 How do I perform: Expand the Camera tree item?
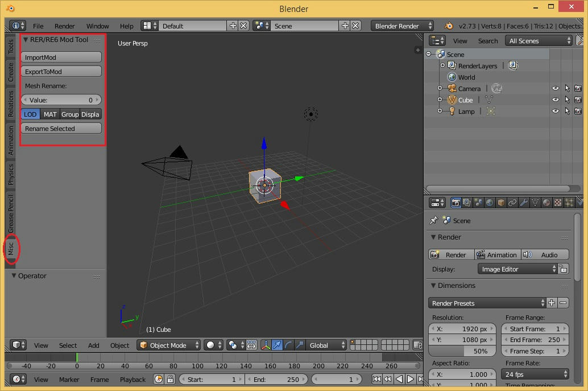[440, 89]
